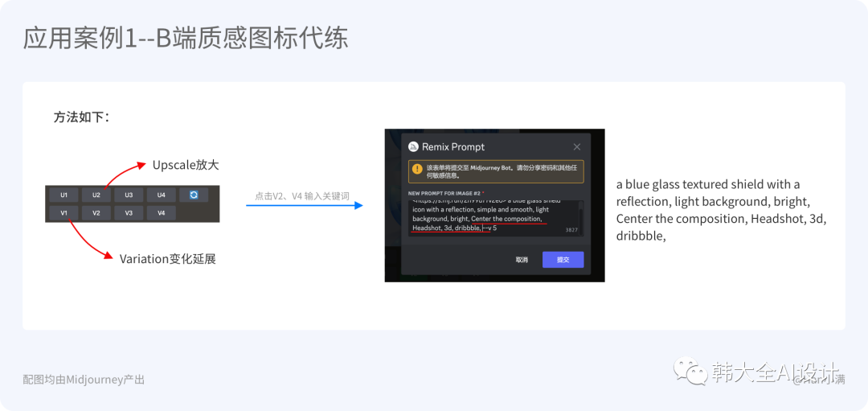Image resolution: width=868 pixels, height=411 pixels.
Task: Click the 3827 character counter
Action: 571,229
